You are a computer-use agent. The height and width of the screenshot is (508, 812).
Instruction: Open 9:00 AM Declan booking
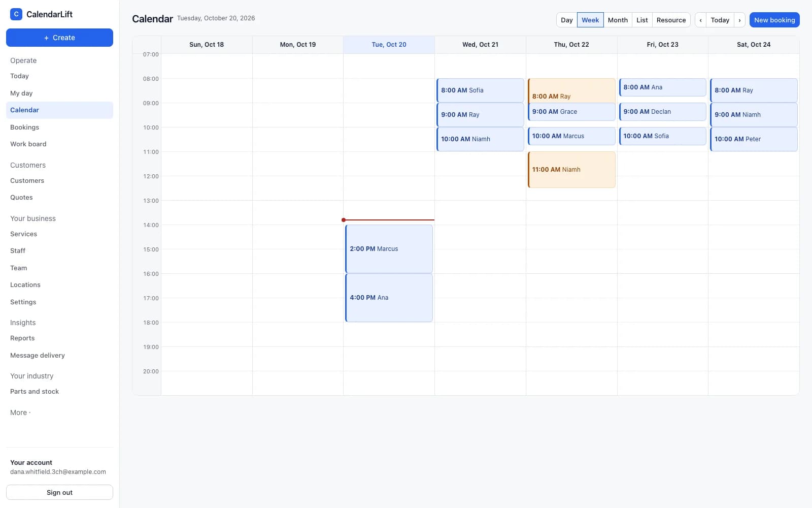click(x=662, y=112)
